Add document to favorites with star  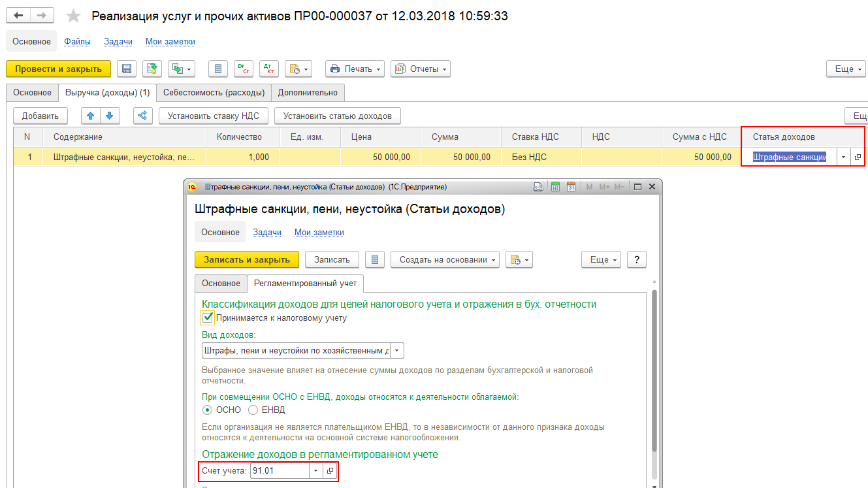point(74,16)
